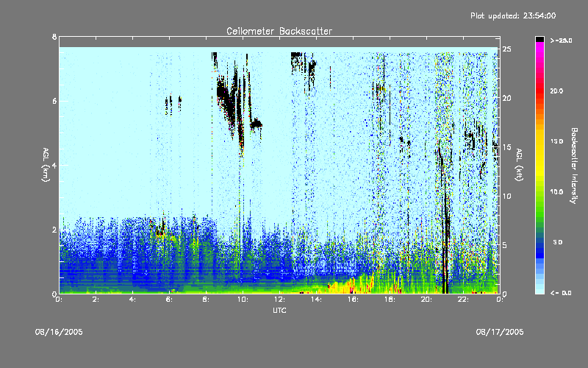588x368 pixels.
Task: Click the start date 08/16/2005 label
Action: coord(59,332)
